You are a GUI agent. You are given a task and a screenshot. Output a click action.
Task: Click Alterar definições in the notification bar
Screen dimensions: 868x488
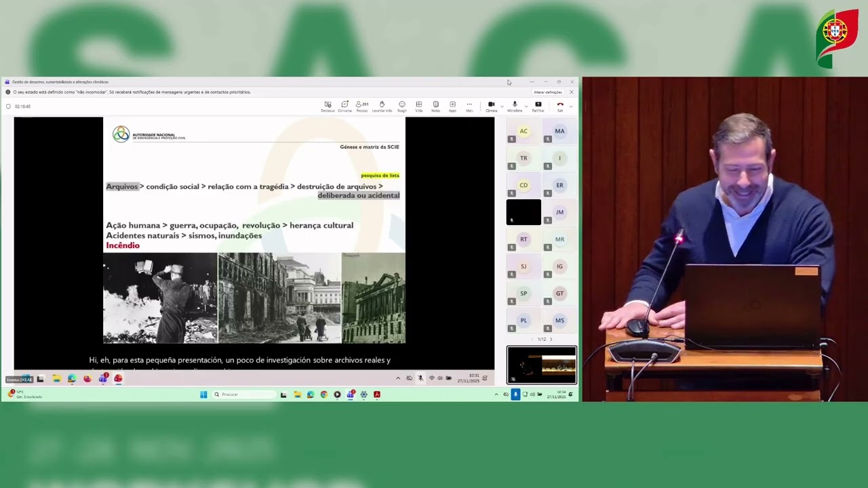(x=548, y=92)
